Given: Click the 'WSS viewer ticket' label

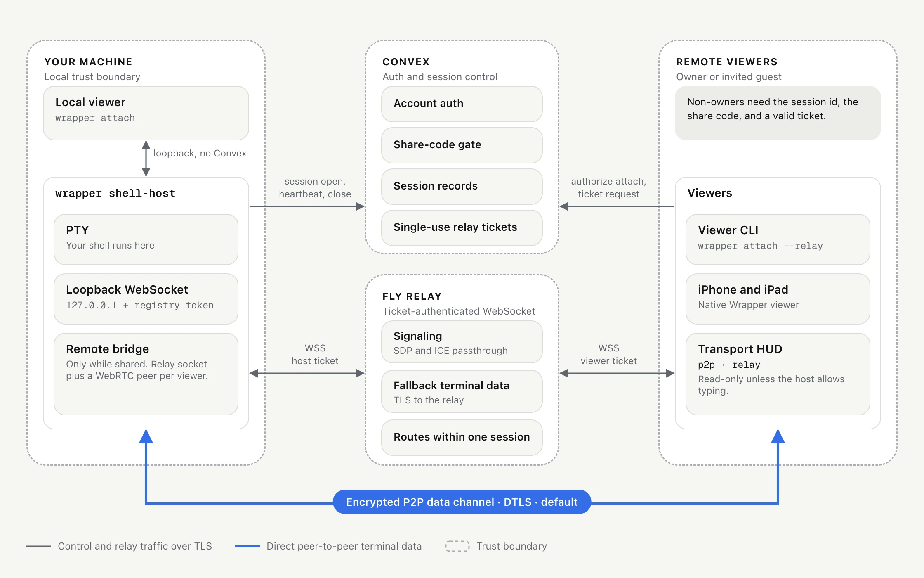Looking at the screenshot, I should coord(609,355).
